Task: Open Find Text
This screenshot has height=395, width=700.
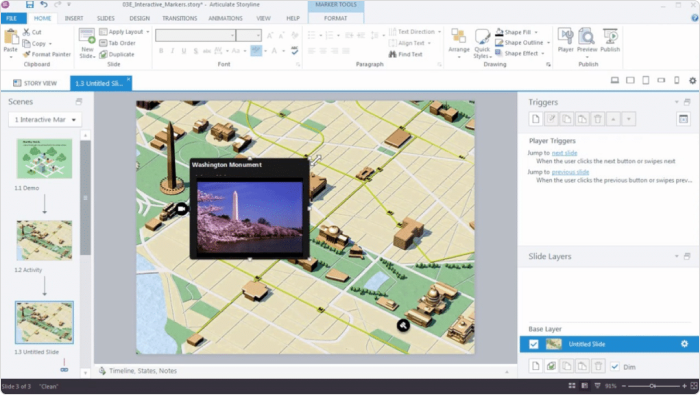Action: point(405,54)
